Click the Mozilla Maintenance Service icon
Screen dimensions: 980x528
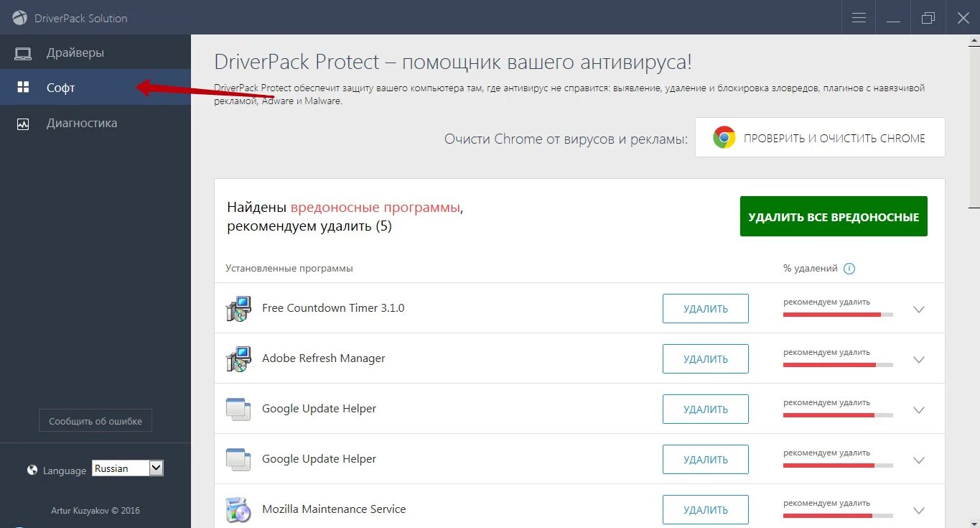click(238, 509)
